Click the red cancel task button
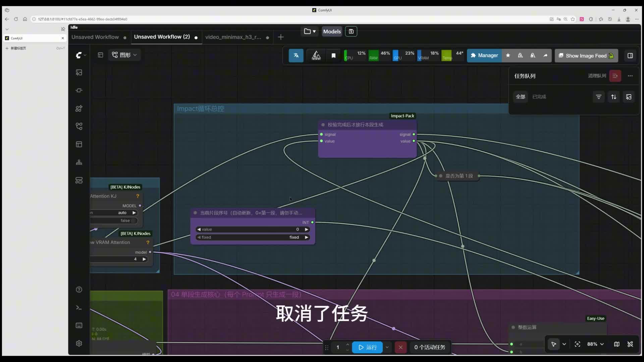Viewport: 644px width, 362px height. tap(400, 347)
